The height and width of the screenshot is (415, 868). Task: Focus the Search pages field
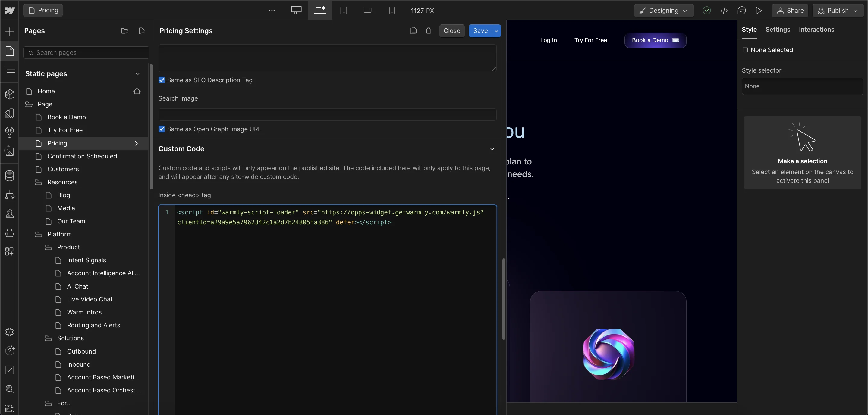pyautogui.click(x=86, y=52)
